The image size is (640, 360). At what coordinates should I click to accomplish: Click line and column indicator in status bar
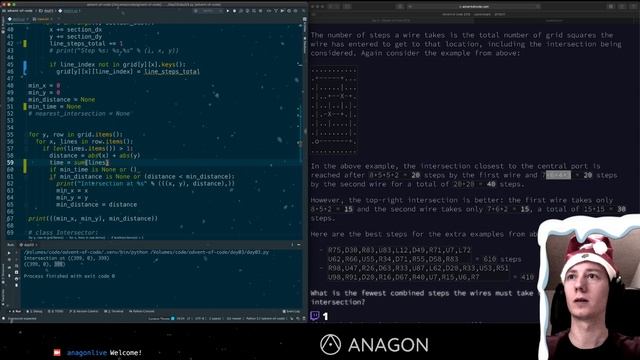click(180, 318)
